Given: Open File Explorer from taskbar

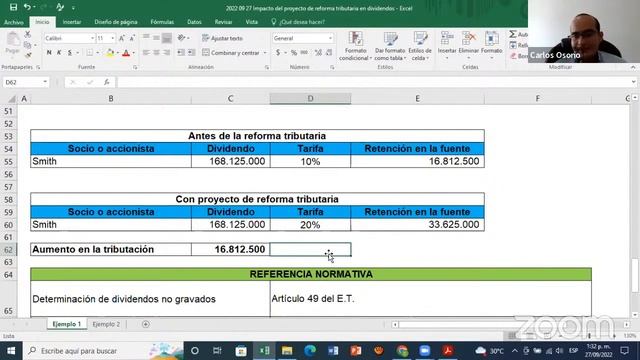Looking at the screenshot, I should [x=287, y=351].
